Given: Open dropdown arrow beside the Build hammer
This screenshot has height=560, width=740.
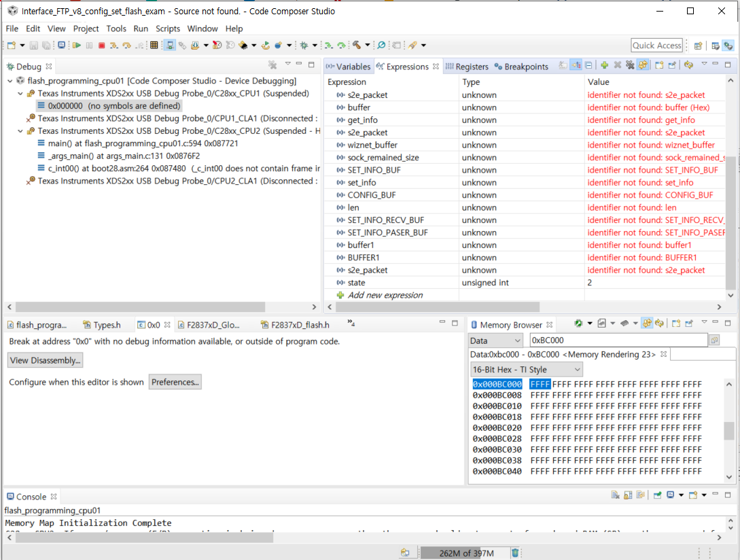Looking at the screenshot, I should 367,46.
